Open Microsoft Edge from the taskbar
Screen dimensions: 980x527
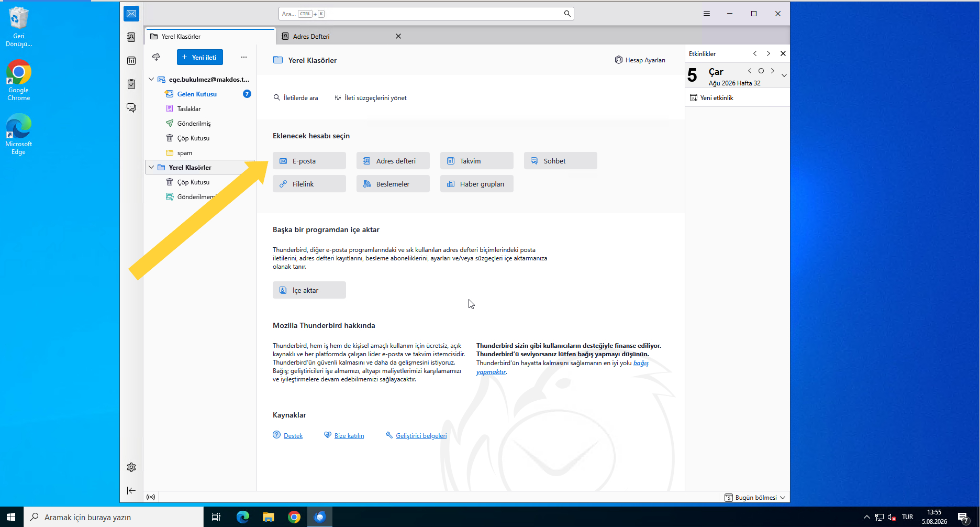[242, 517]
